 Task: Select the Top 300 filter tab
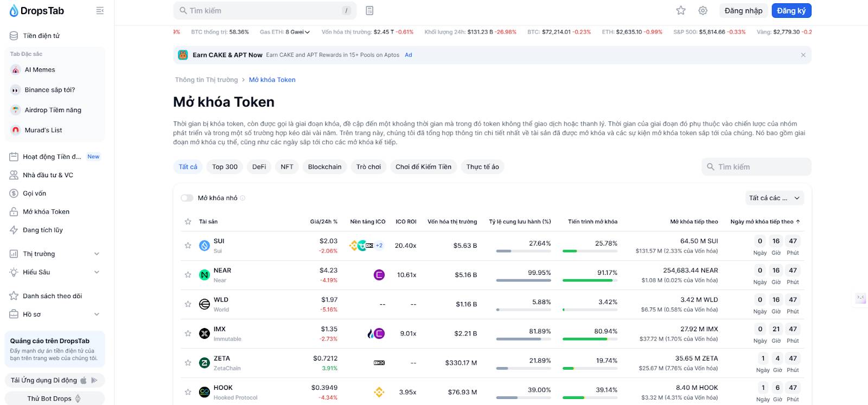pyautogui.click(x=225, y=167)
